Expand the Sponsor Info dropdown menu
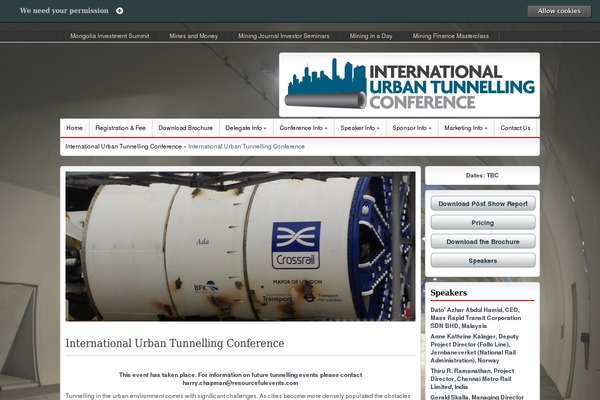Viewport: 600px width, 400px height. pos(412,128)
